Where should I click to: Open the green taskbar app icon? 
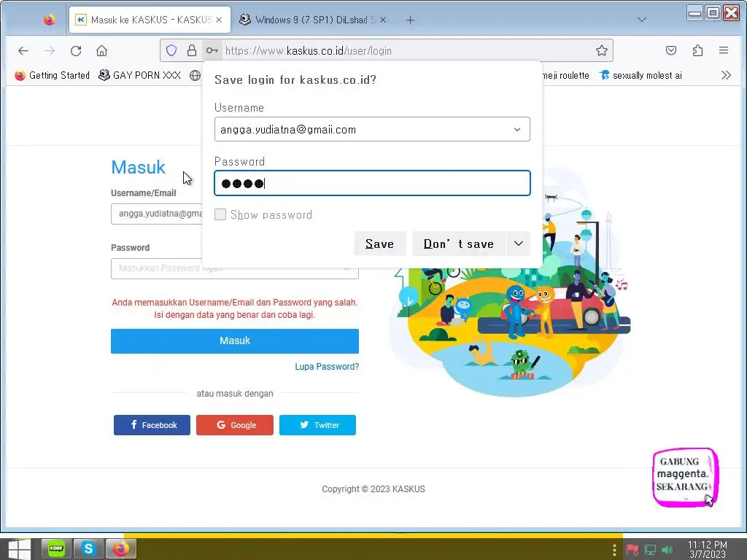(56, 548)
